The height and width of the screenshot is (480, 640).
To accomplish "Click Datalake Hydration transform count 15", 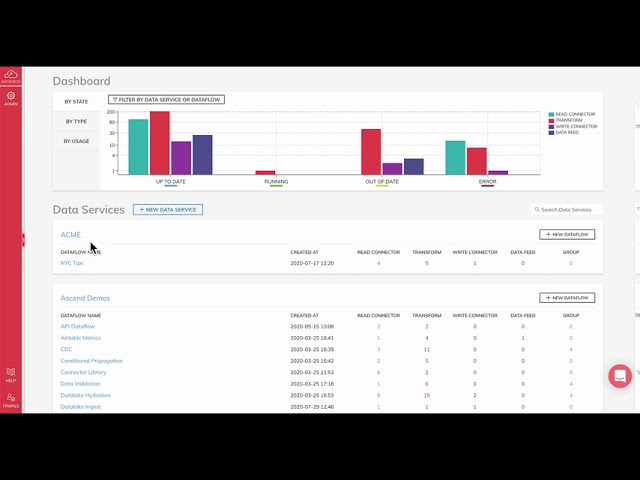I will (427, 395).
